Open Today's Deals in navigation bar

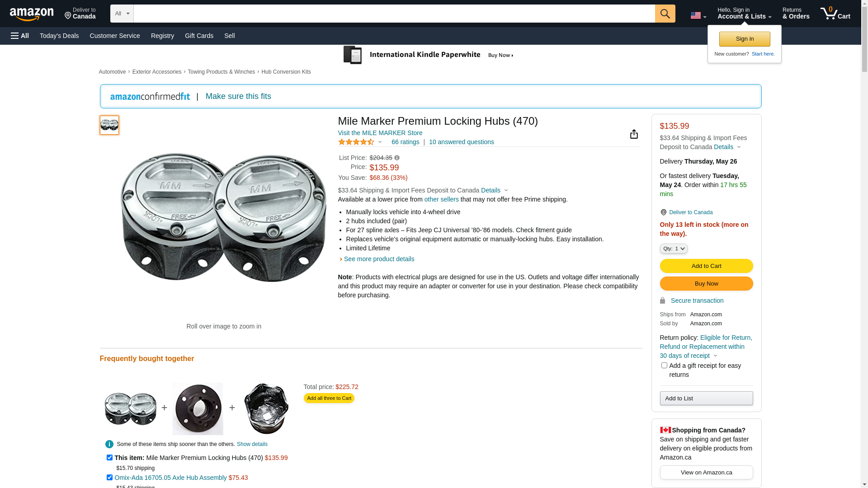coord(59,36)
